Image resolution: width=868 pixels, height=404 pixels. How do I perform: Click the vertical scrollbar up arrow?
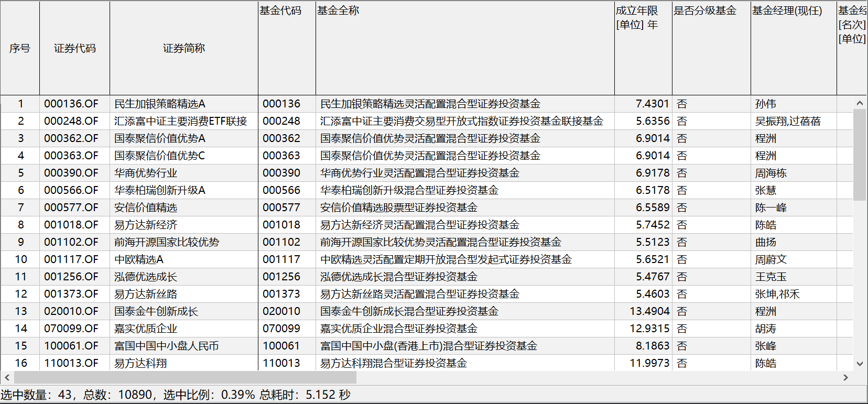click(x=860, y=103)
